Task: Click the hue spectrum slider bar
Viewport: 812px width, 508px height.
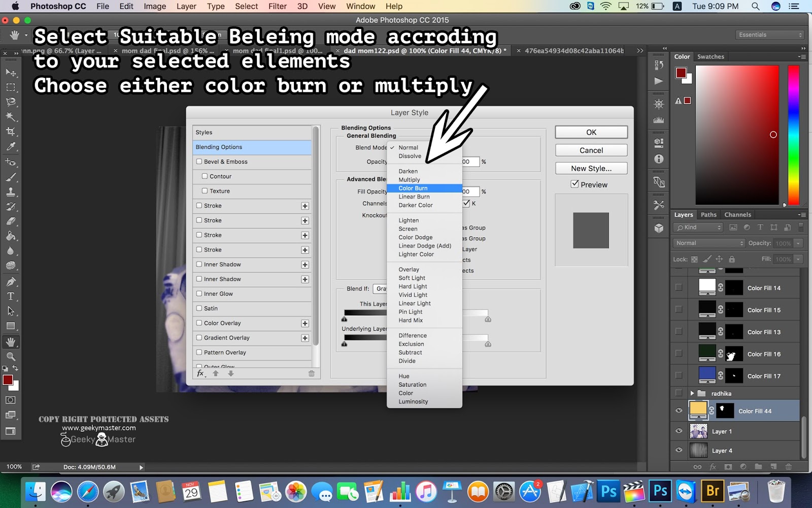Action: pos(794,135)
